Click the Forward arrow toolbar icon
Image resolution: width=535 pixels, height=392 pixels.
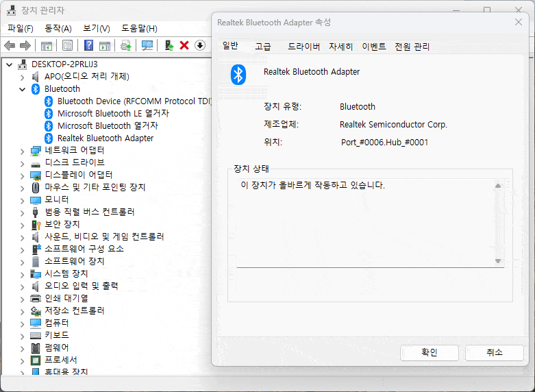(25, 45)
